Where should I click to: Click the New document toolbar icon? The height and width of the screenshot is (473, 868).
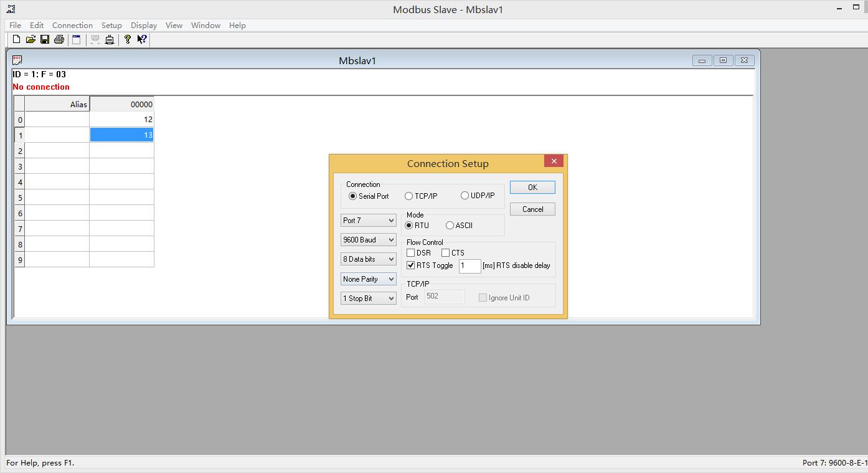click(17, 39)
